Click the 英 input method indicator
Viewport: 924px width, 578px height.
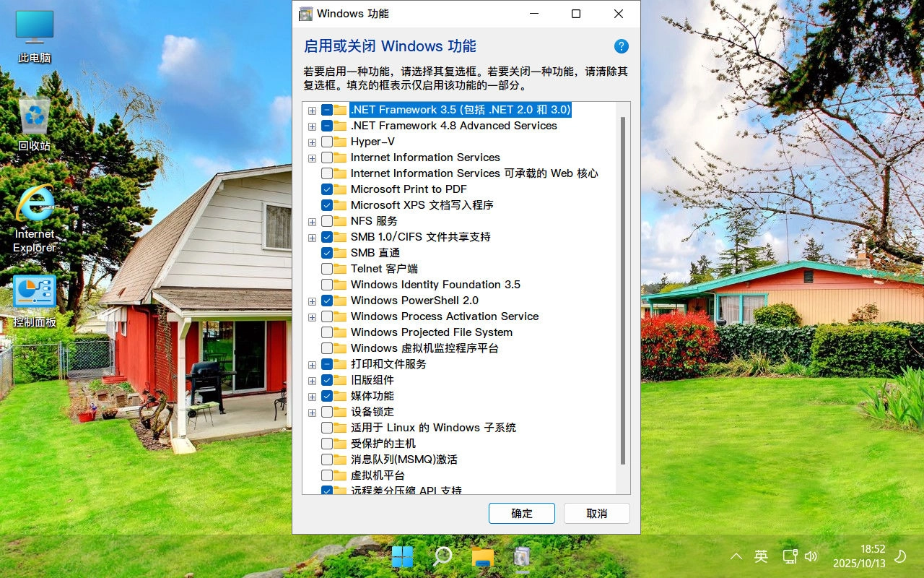[761, 556]
